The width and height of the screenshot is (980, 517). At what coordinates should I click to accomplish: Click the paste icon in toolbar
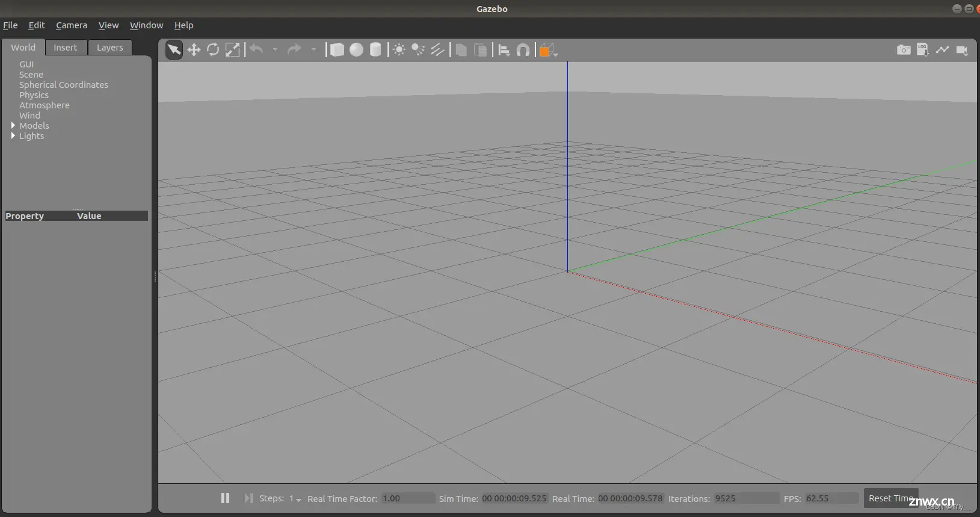(481, 50)
